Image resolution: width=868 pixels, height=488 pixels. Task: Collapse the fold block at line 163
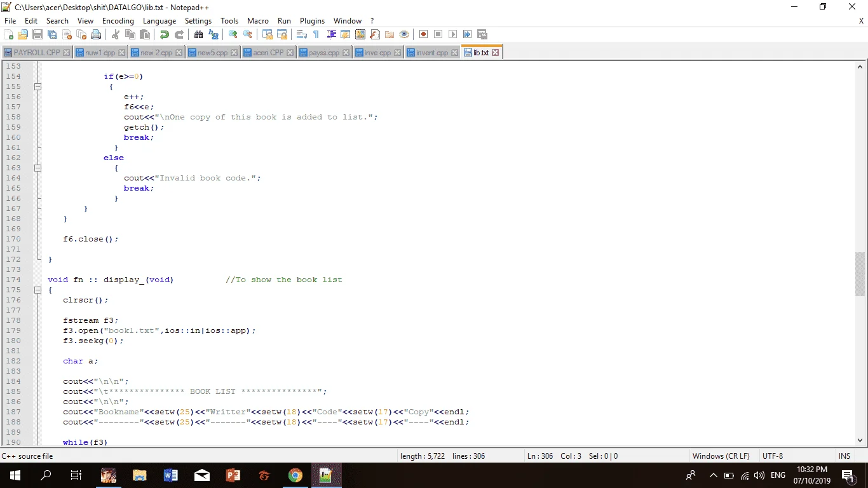(x=37, y=168)
